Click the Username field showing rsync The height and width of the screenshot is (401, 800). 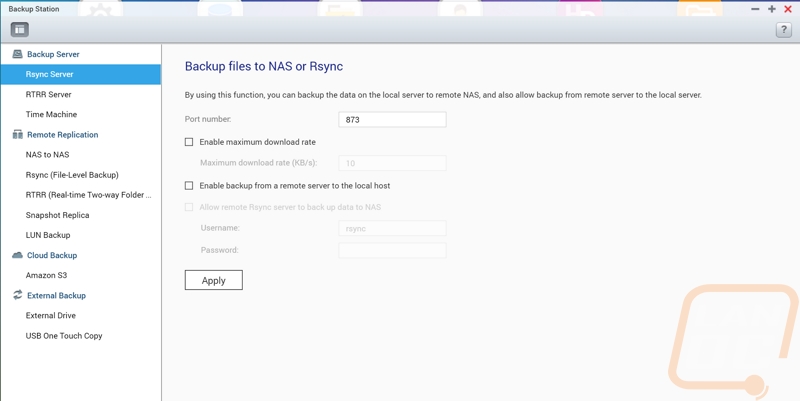coord(392,229)
